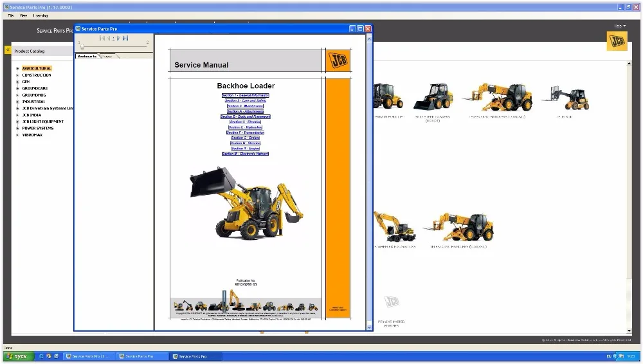Open Section G Brakes link

coord(245,138)
